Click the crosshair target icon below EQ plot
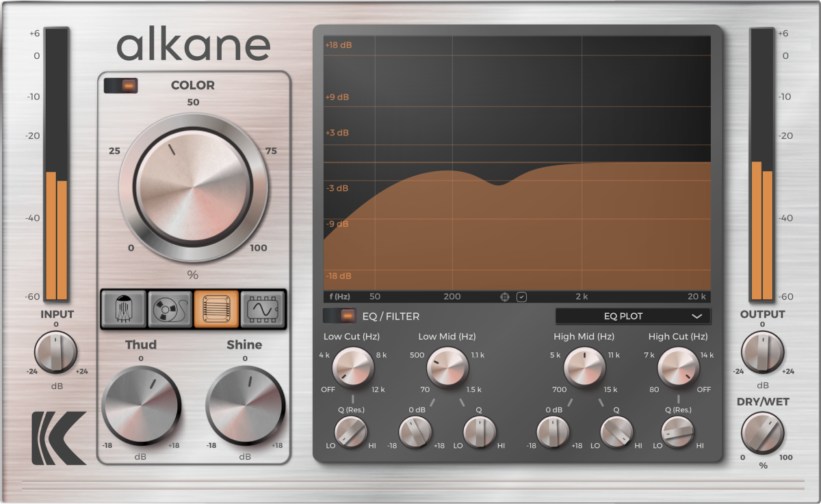The height and width of the screenshot is (504, 821). [x=505, y=297]
